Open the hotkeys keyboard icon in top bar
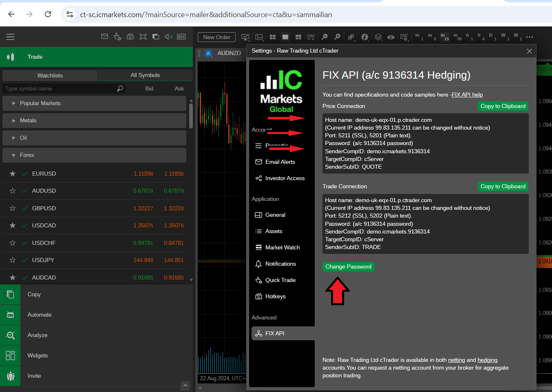The image size is (552, 392). tap(130, 37)
